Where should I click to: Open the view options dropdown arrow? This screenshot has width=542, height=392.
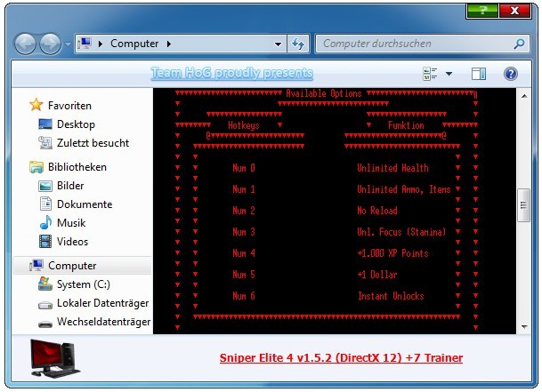(449, 74)
